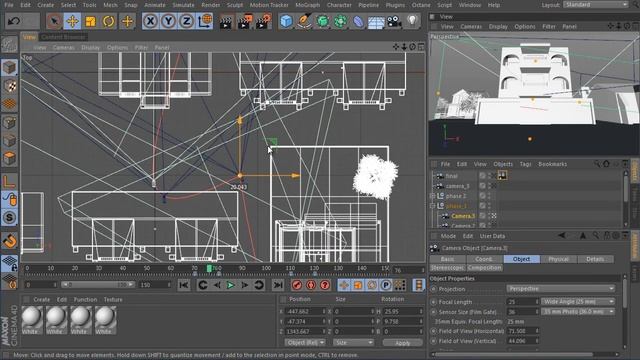Select Camera.3 in object tree
This screenshot has height=360, width=640.
[x=463, y=216]
